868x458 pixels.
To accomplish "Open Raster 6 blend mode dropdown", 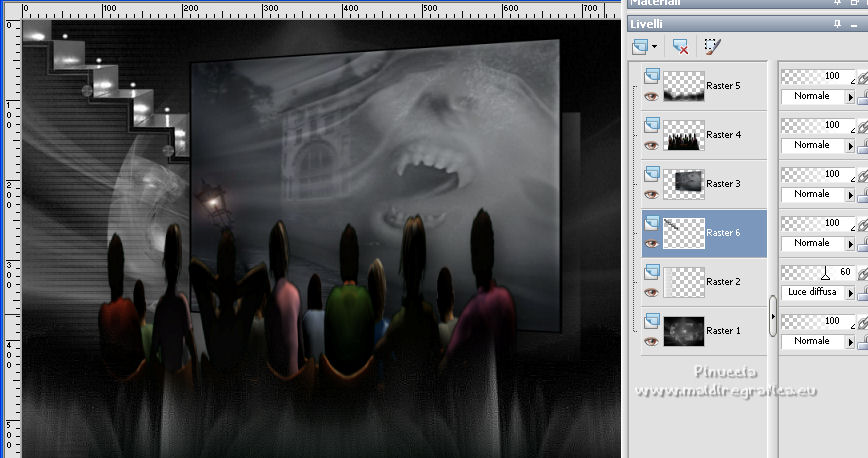I will point(850,244).
